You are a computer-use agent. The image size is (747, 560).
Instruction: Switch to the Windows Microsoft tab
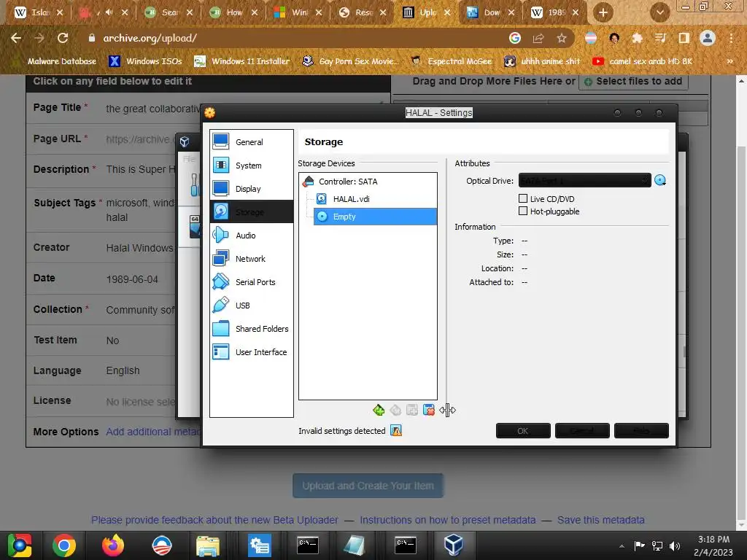298,12
